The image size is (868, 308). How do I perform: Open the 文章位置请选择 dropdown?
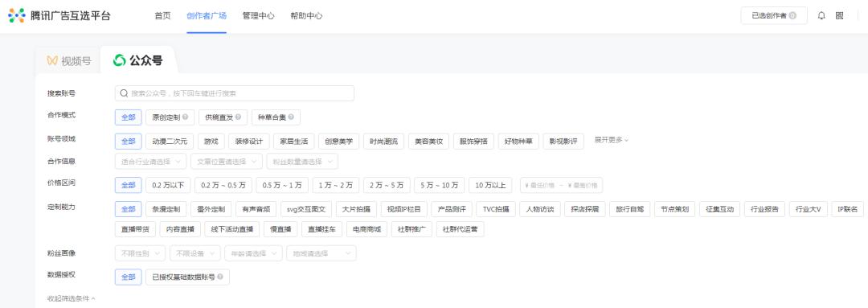[x=226, y=161]
